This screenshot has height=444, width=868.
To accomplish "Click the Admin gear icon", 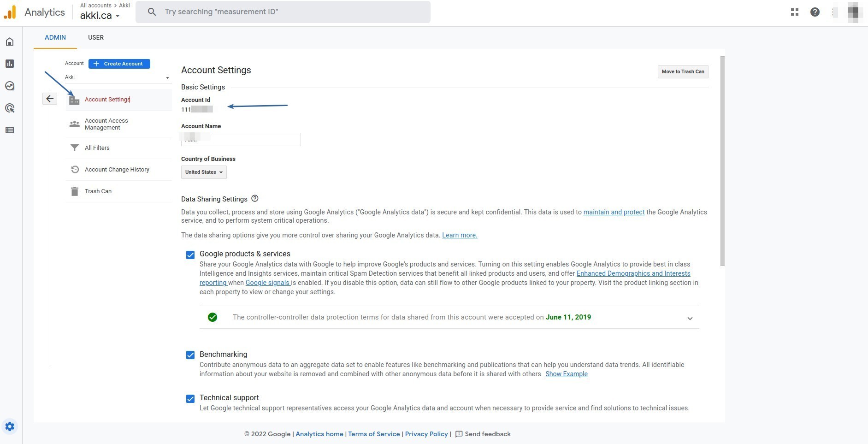I will [10, 426].
